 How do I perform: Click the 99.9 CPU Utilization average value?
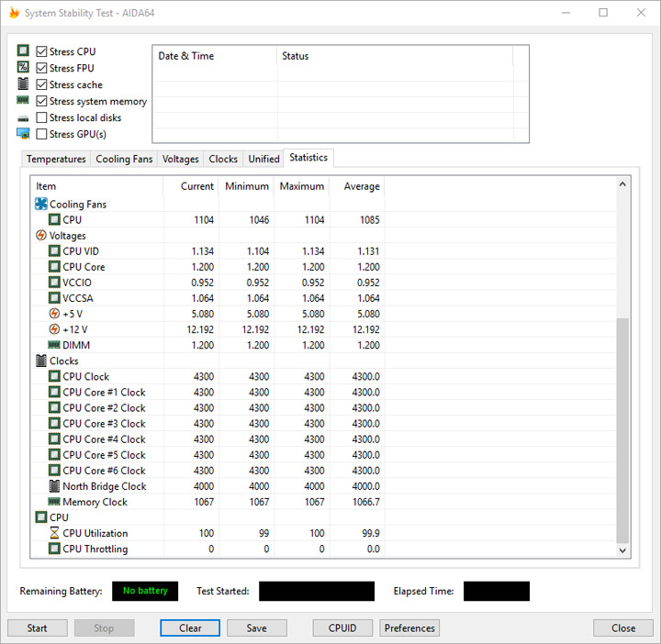371,533
